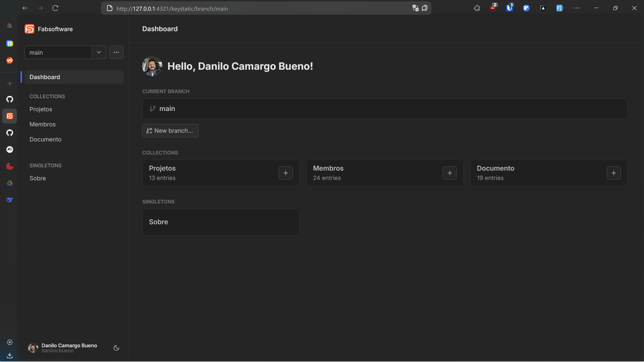Open the browser extensions puzzle icon
644x362 pixels.
click(x=477, y=8)
